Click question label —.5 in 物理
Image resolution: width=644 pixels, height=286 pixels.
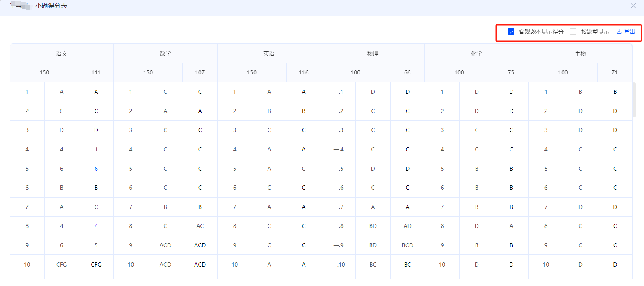coord(338,169)
